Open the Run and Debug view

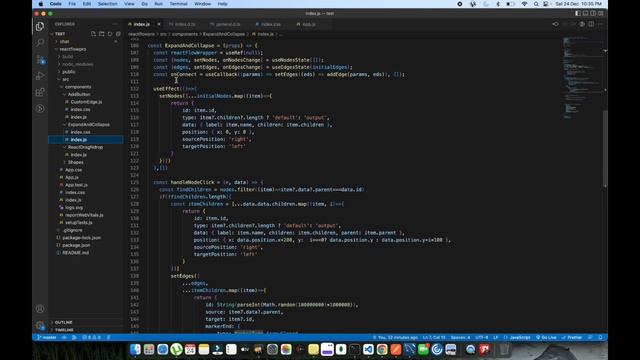click(40, 76)
